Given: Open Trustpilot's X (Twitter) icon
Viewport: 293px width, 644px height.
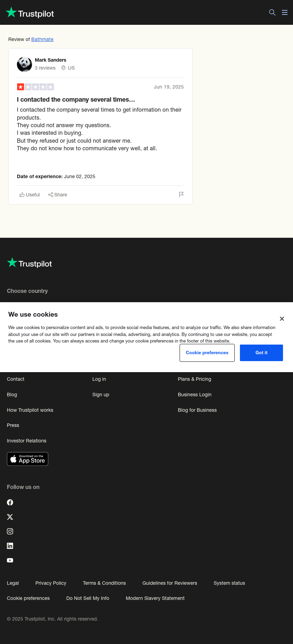Looking at the screenshot, I should (10, 517).
